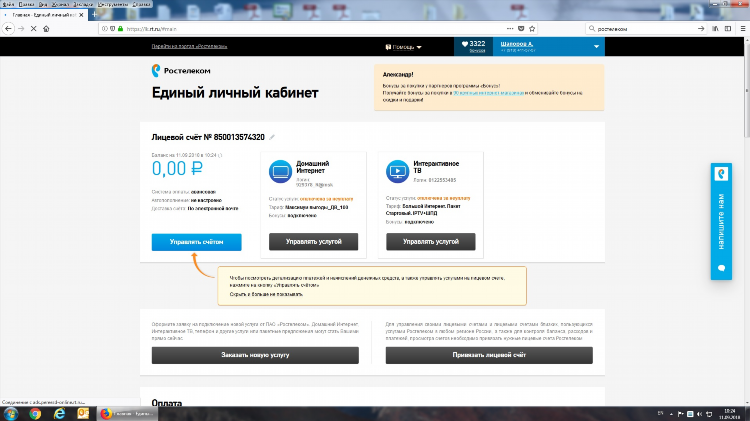Save page to Pocket icon
The height and width of the screenshot is (421, 750).
(521, 29)
